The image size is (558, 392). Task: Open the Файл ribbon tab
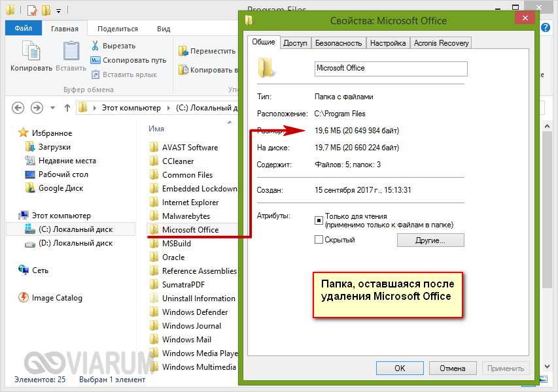[24, 28]
